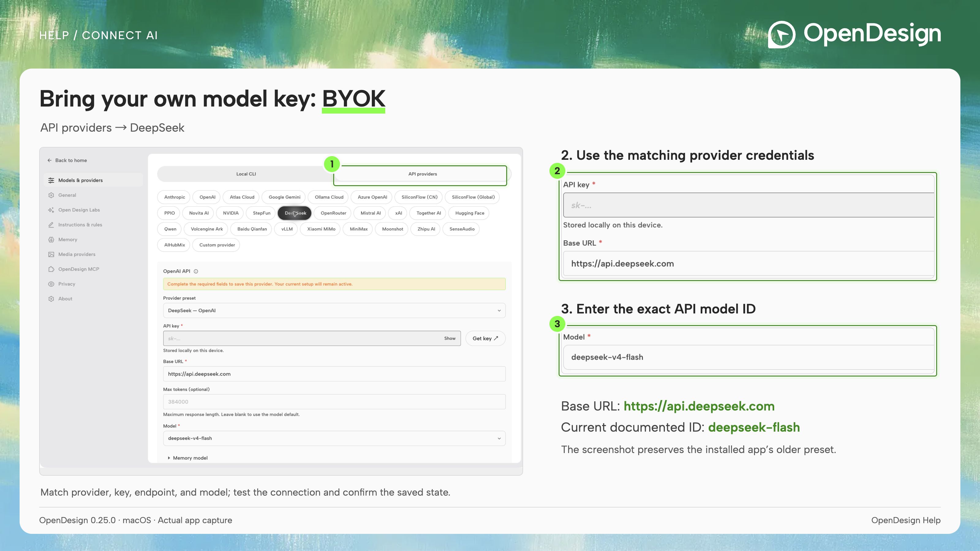Choose the SenseAudio provider
Image resolution: width=980 pixels, height=551 pixels.
(x=462, y=229)
